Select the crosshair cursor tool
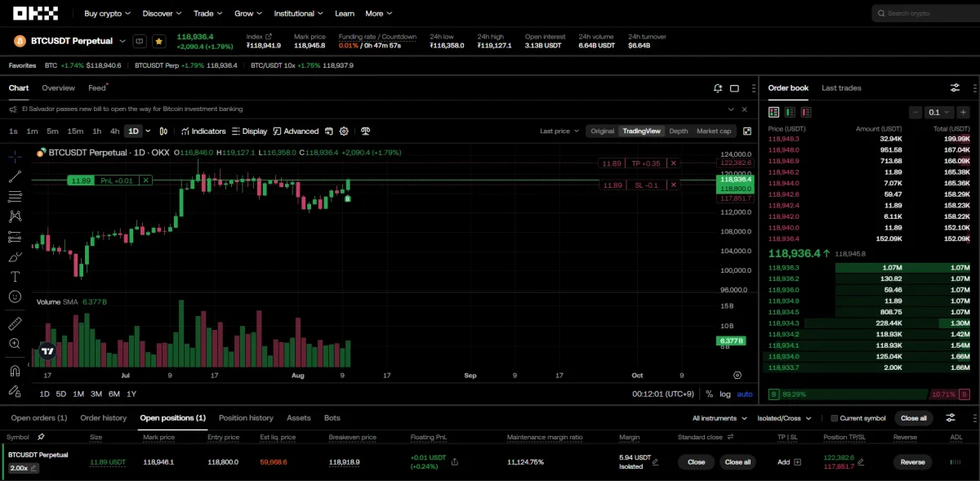The width and height of the screenshot is (980, 481). point(15,156)
